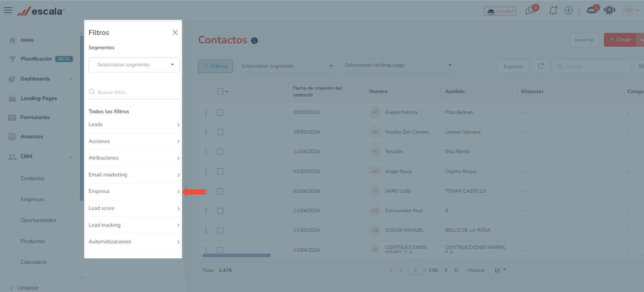
Task: Click the Filtros button
Action: pyautogui.click(x=215, y=66)
